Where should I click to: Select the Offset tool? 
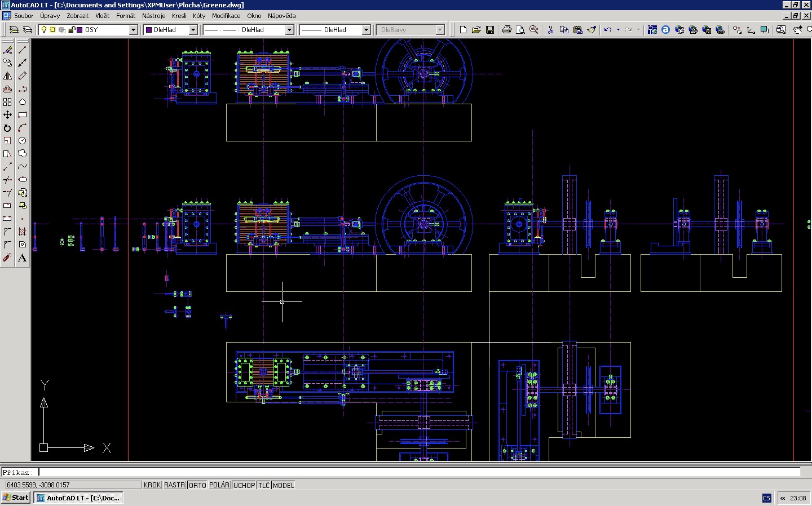click(7, 88)
